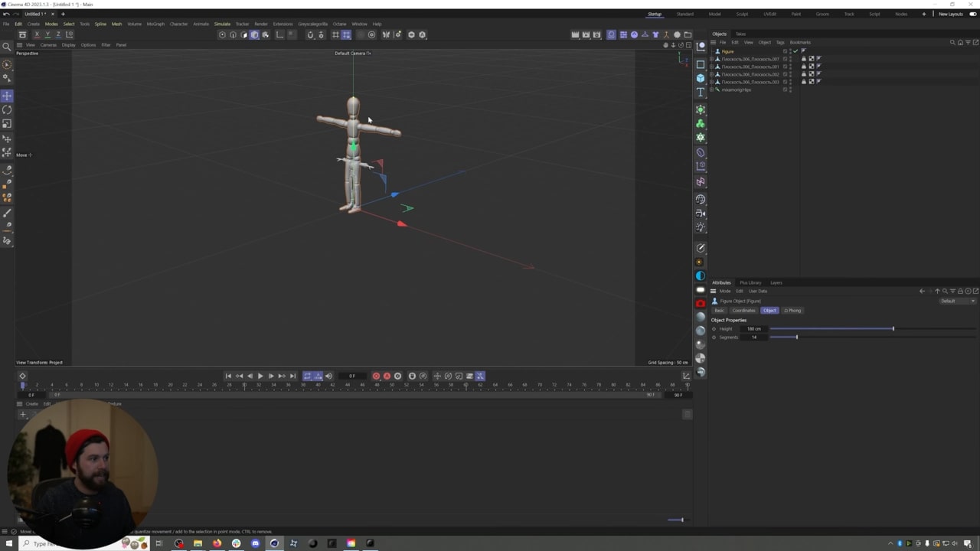This screenshot has height=551, width=980.
Task: Open viewport Cameras menu
Action: (48, 44)
